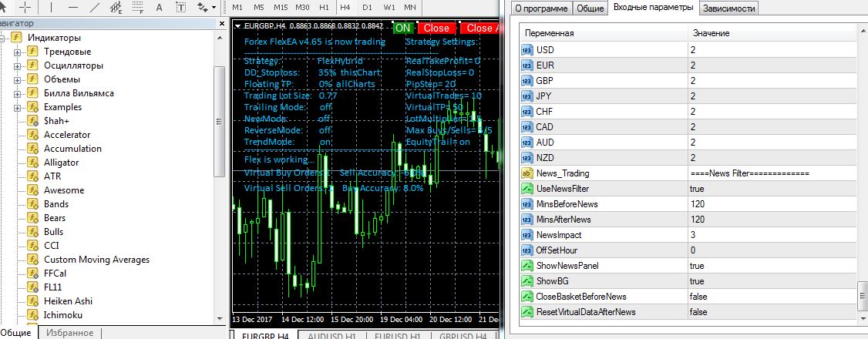The width and height of the screenshot is (868, 339).
Task: Switch to Избранное tab in Navigator
Action: 69,333
